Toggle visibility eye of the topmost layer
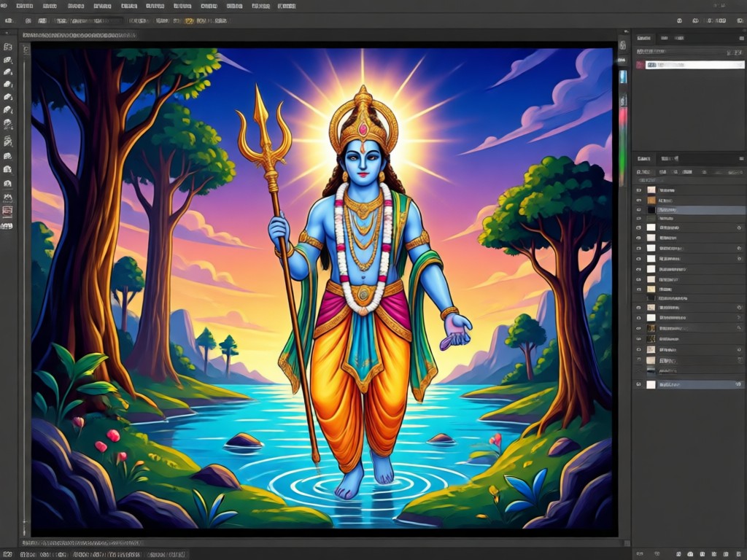Image resolution: width=747 pixels, height=560 pixels. pos(639,190)
